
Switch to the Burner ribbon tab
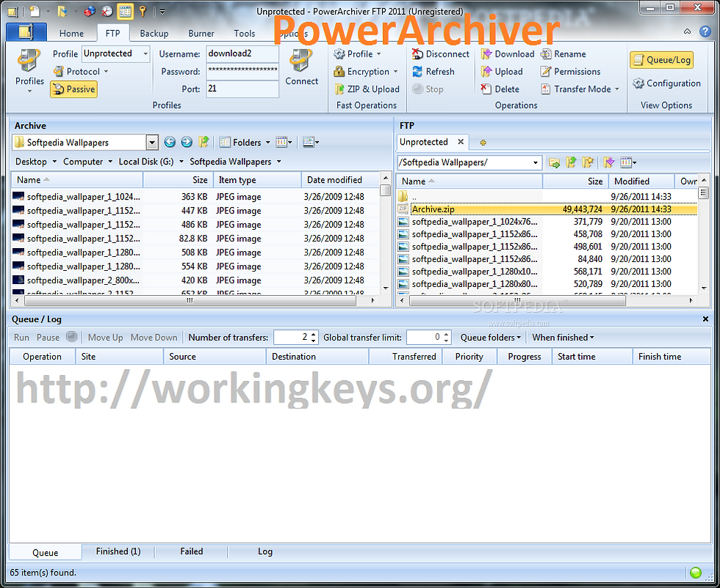tap(201, 34)
